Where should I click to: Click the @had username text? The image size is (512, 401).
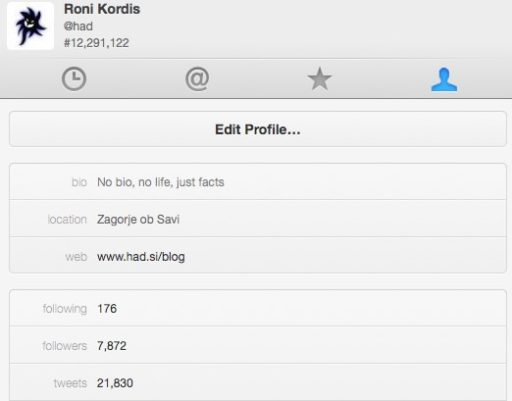coord(78,26)
